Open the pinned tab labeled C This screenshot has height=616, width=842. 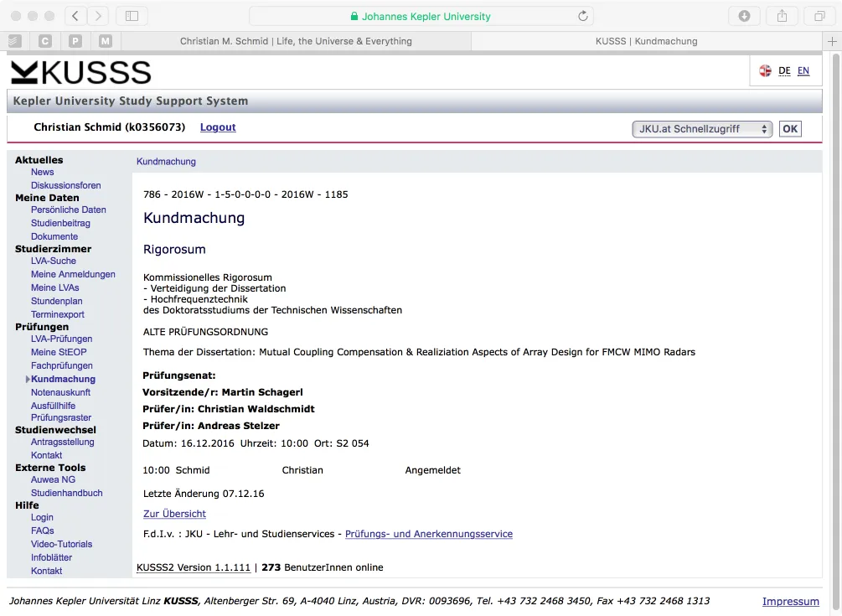(45, 41)
